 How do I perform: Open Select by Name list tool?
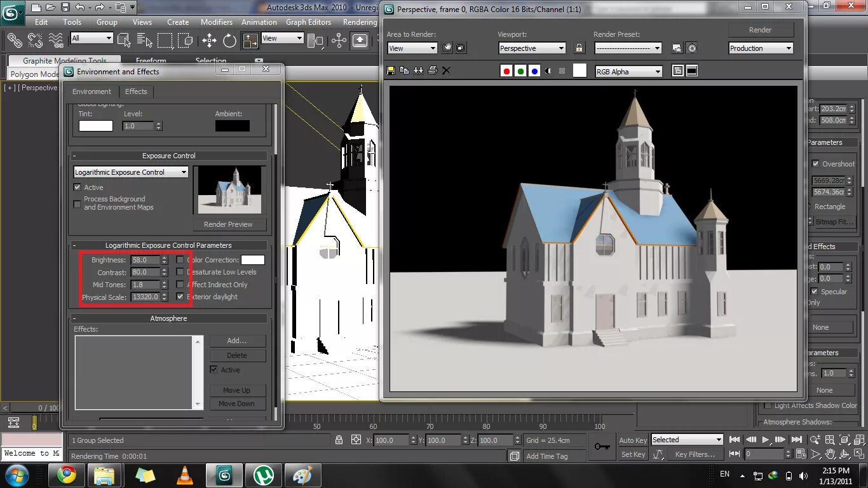(x=144, y=41)
